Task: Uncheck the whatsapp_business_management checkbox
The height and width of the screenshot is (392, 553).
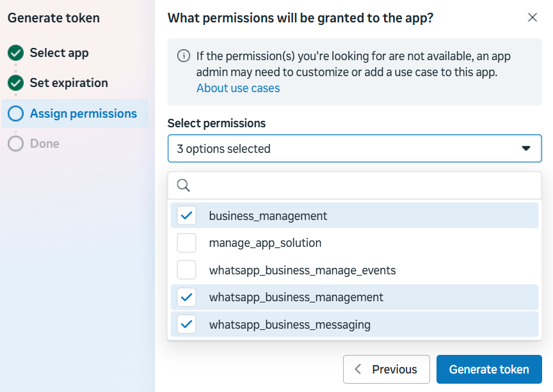Action: (x=187, y=297)
